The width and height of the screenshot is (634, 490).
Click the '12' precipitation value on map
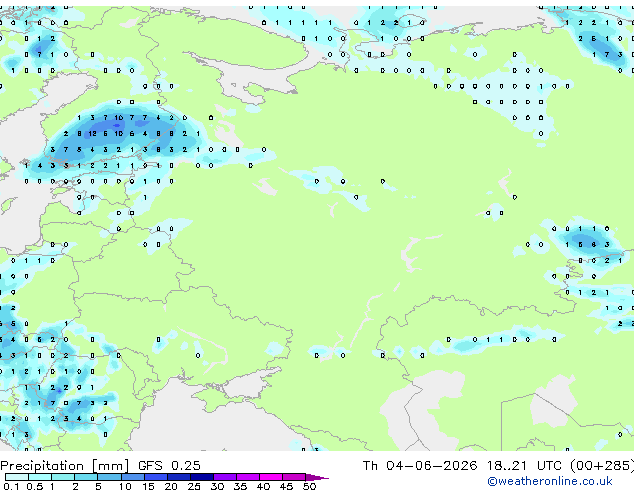(93, 133)
